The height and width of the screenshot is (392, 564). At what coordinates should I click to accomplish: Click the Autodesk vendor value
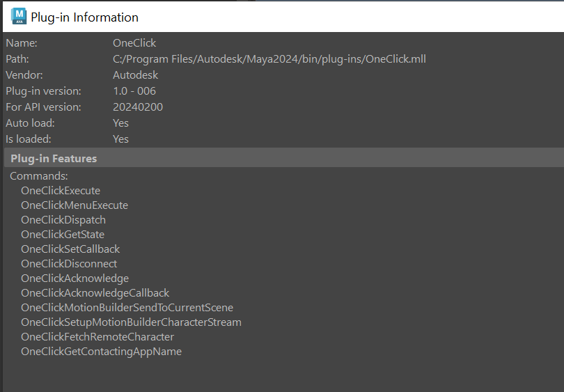tap(135, 75)
